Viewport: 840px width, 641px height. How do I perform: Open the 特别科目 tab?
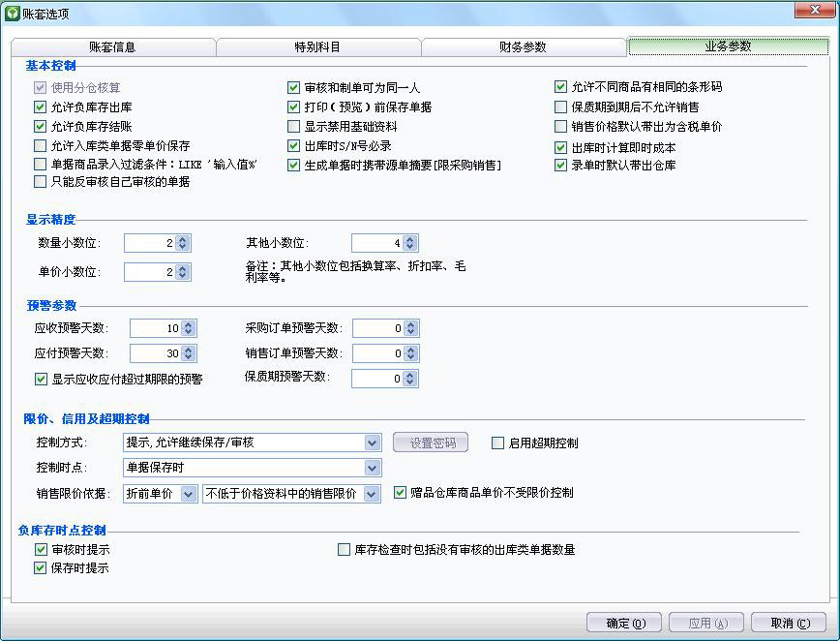(x=317, y=45)
